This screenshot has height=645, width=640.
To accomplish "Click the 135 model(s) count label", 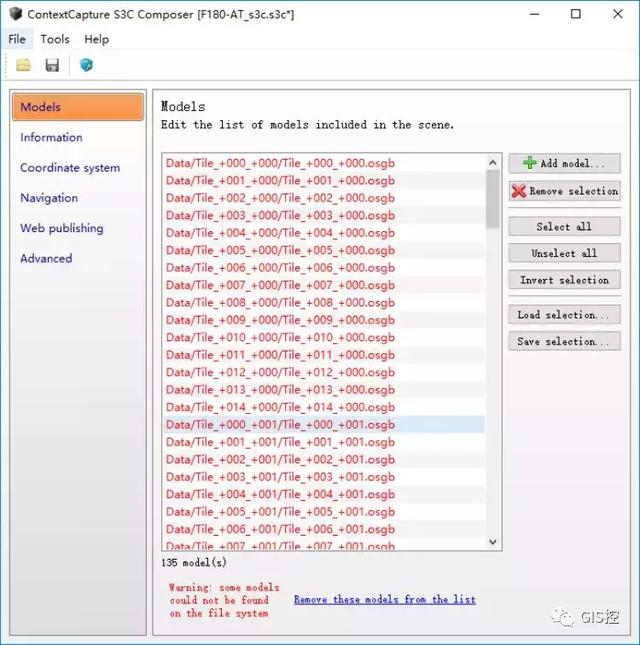I will coord(194,562).
